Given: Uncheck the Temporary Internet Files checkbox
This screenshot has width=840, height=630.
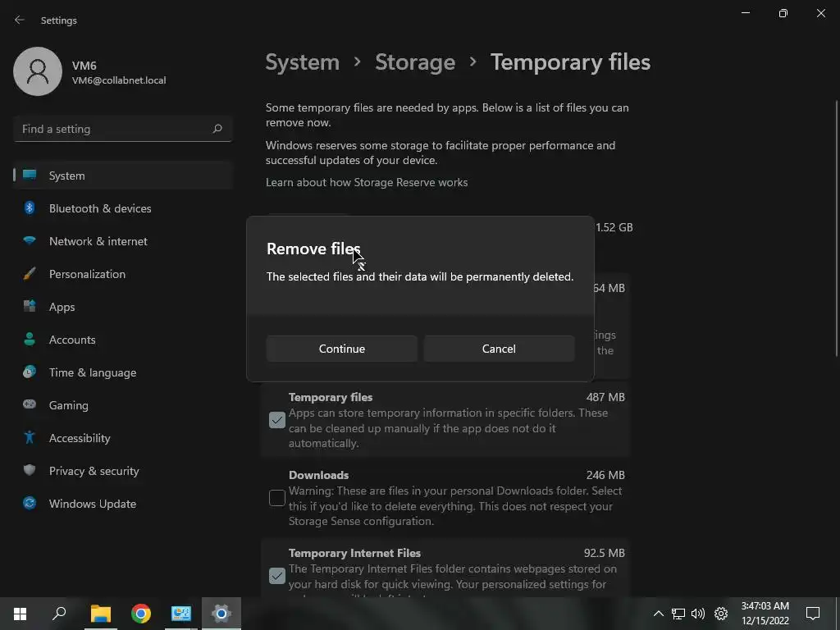Looking at the screenshot, I should (x=277, y=576).
